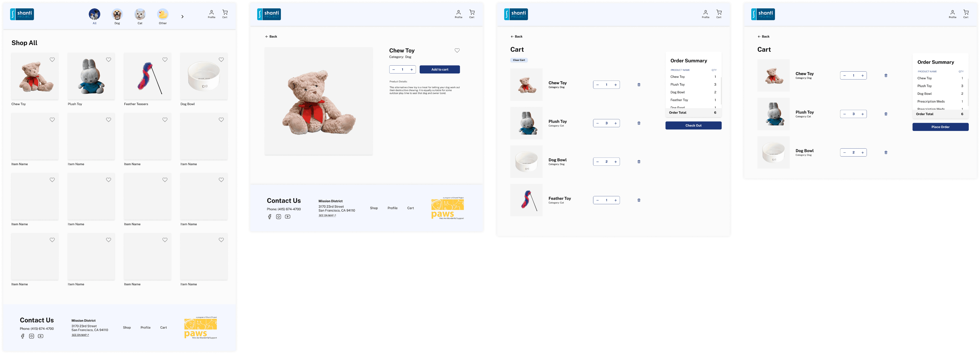Screen dimensions: 980x354
Task: Open the Feather Teasers product thumbnail
Action: click(x=148, y=77)
